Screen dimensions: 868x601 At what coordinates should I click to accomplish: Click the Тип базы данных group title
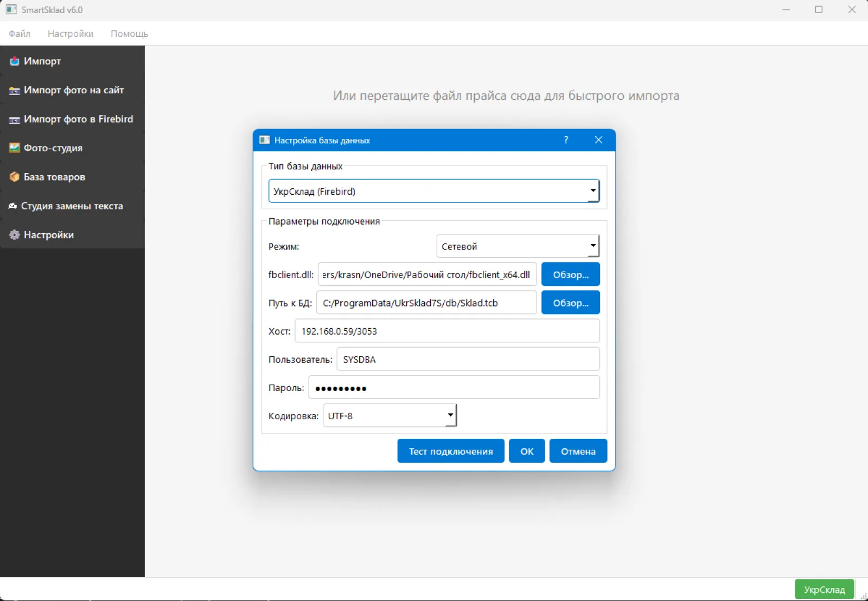tap(305, 166)
